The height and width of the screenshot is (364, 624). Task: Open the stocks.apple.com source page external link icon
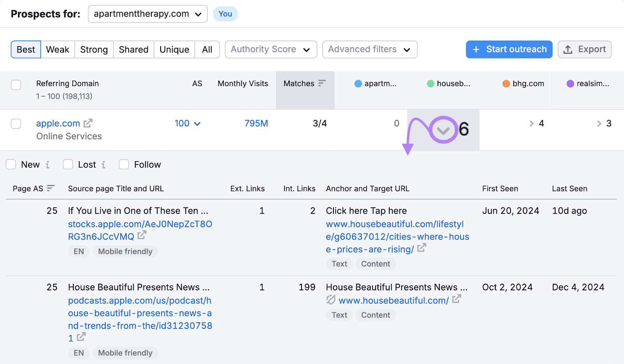(x=142, y=235)
